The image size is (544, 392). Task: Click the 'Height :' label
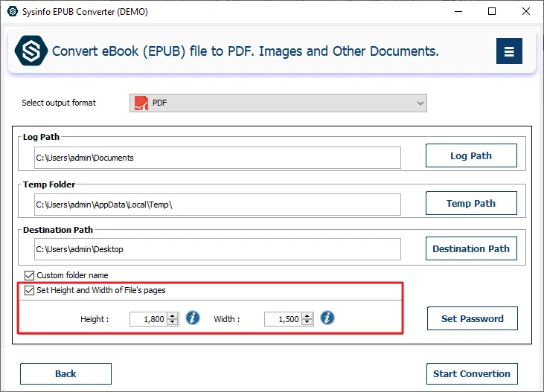(95, 319)
